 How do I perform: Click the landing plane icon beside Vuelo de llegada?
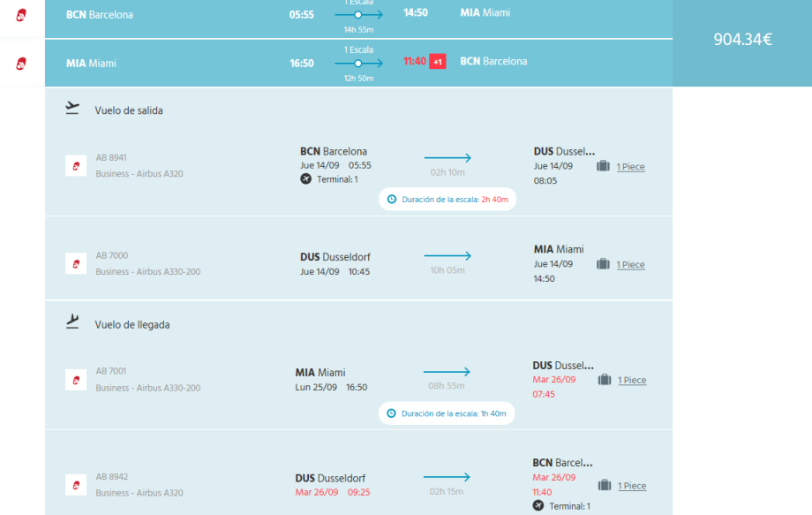pyautogui.click(x=72, y=322)
